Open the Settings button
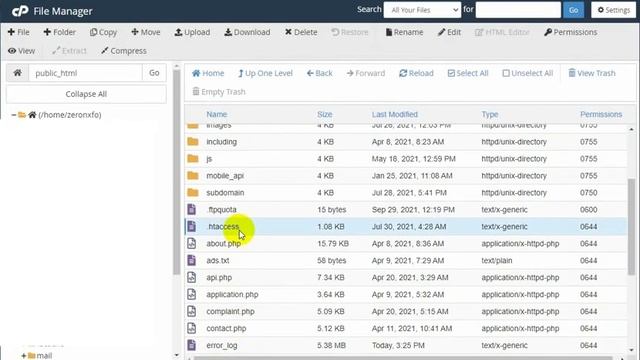The image size is (640, 360). point(613,10)
